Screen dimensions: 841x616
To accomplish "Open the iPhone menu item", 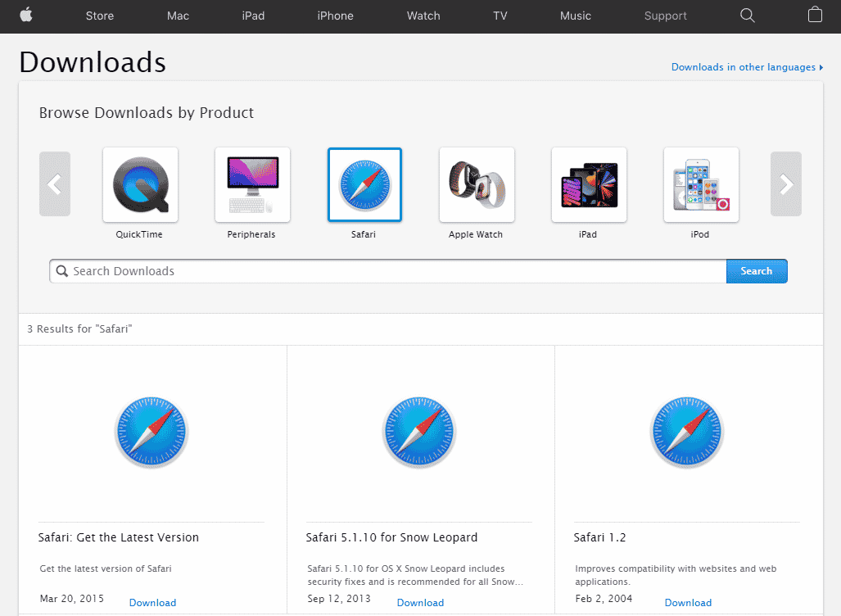I will click(335, 16).
